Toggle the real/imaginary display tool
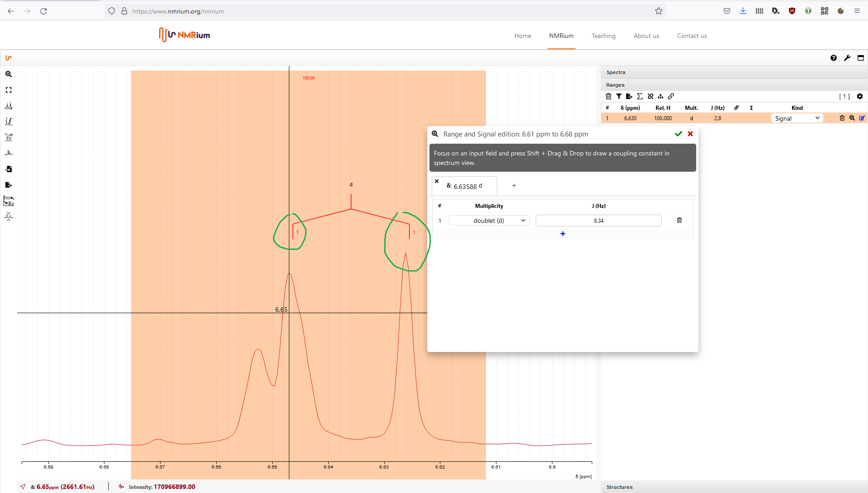The image size is (868, 493). tap(9, 201)
